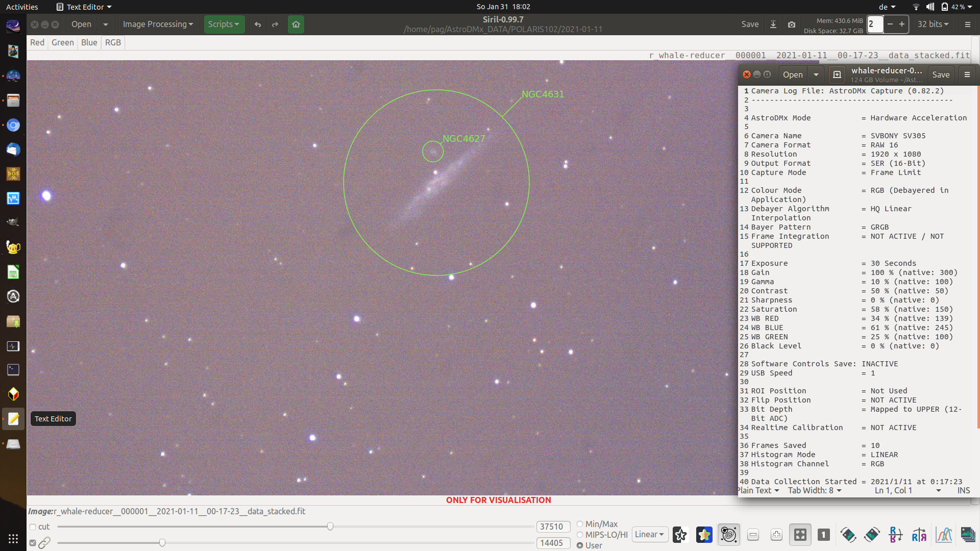The height and width of the screenshot is (551, 980).
Task: Click the new document icon in Text Editor
Action: [837, 74]
